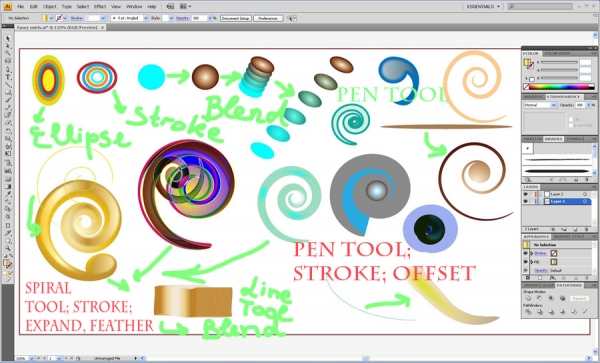Screen dimensions: 600x363
Task: Open the Arrange Documents dropdown
Action: pyautogui.click(x=185, y=7)
